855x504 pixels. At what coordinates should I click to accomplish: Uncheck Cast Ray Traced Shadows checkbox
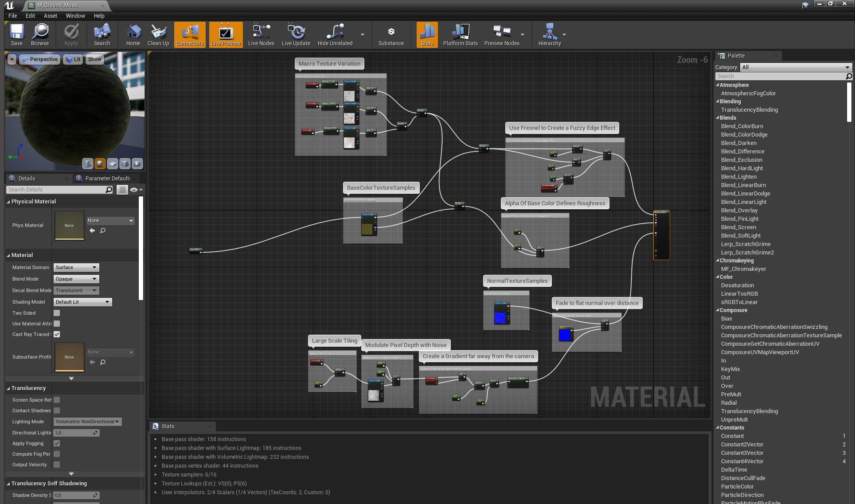(57, 334)
